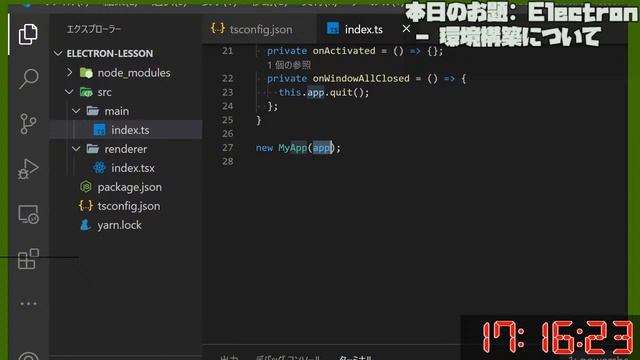Click the braces icon beside tsconfig.json in tree
Viewport: 640px width, 360px height.
[86, 206]
